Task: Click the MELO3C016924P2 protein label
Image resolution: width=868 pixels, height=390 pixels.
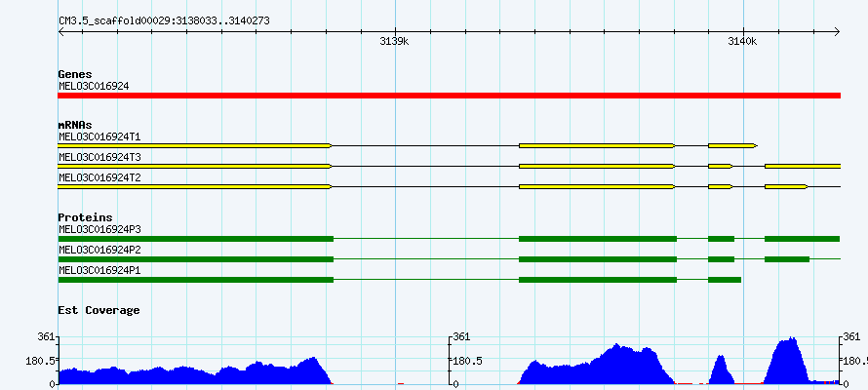Action: point(99,250)
